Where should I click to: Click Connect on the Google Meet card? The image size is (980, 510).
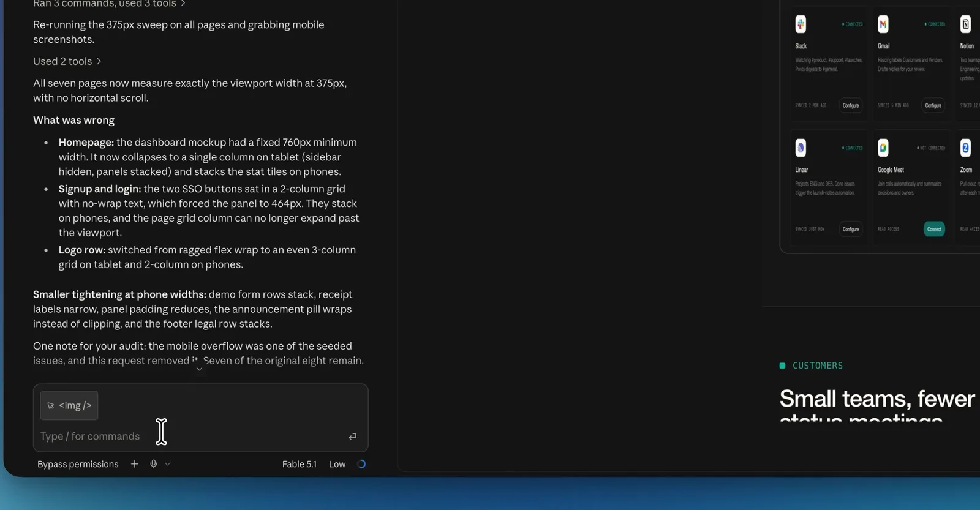pyautogui.click(x=934, y=229)
